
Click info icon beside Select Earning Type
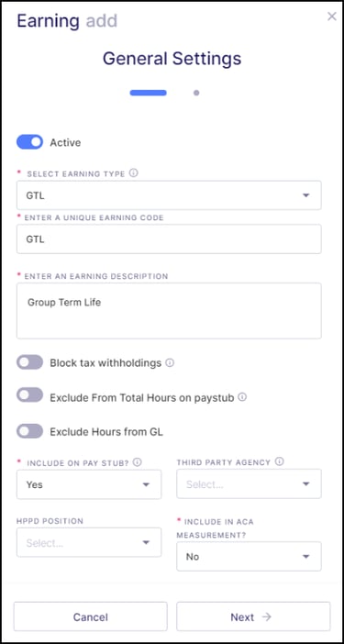pos(133,172)
